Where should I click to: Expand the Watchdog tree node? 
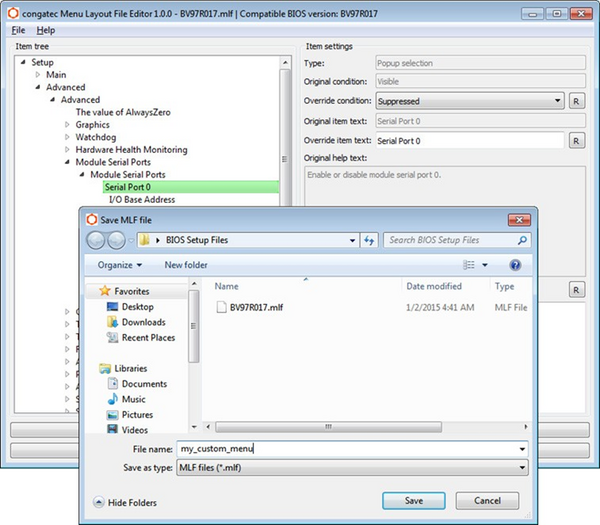67,137
